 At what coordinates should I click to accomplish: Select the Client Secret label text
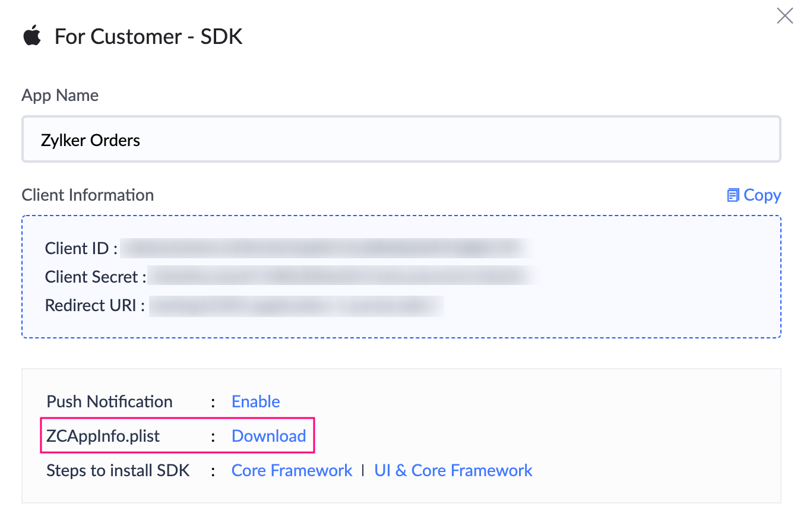point(96,277)
